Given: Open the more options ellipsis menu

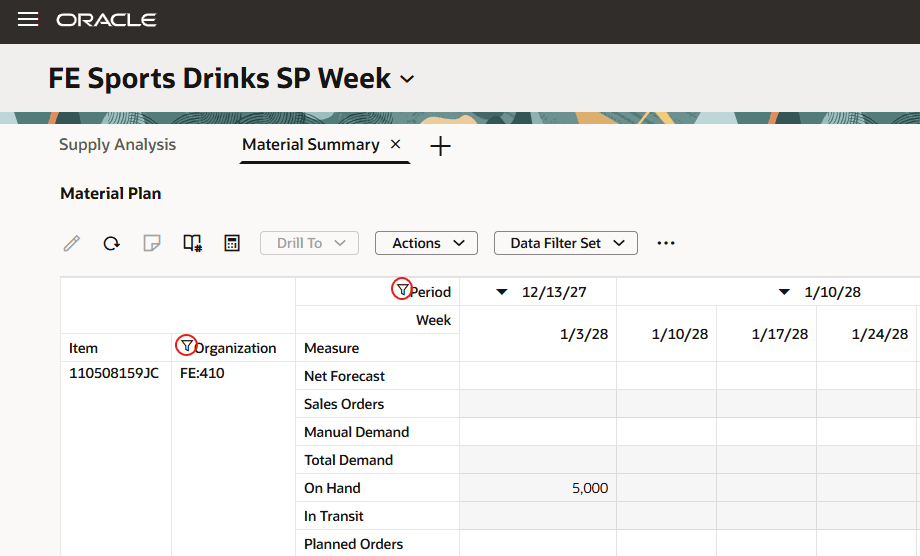Looking at the screenshot, I should tap(666, 243).
